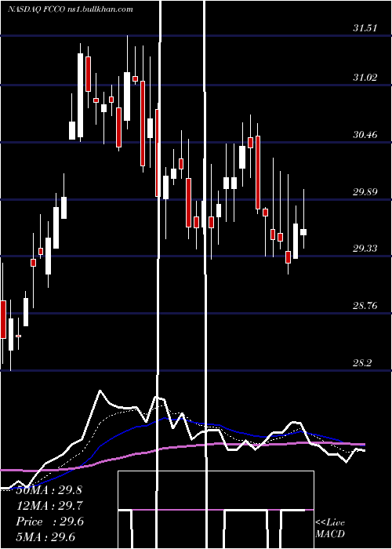Select the 29.33 price axis label
This screenshot has height=549, width=392.
365,249
